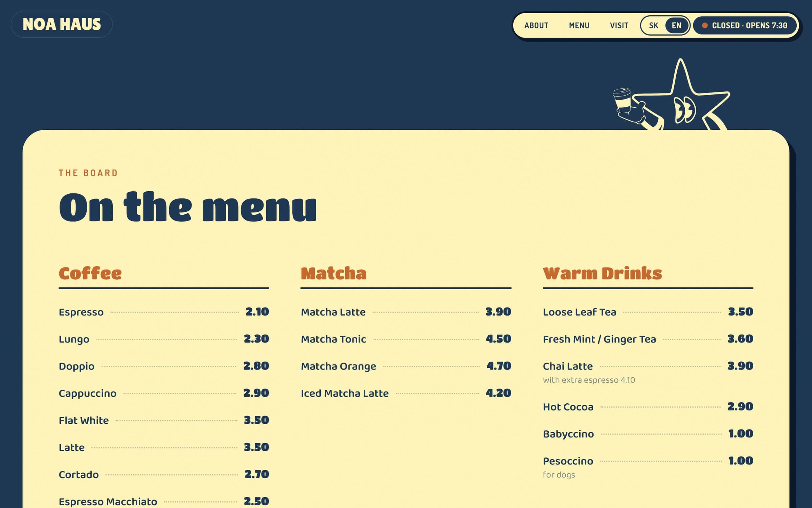
Task: Select the Espresso Macchiato item
Action: (x=164, y=502)
